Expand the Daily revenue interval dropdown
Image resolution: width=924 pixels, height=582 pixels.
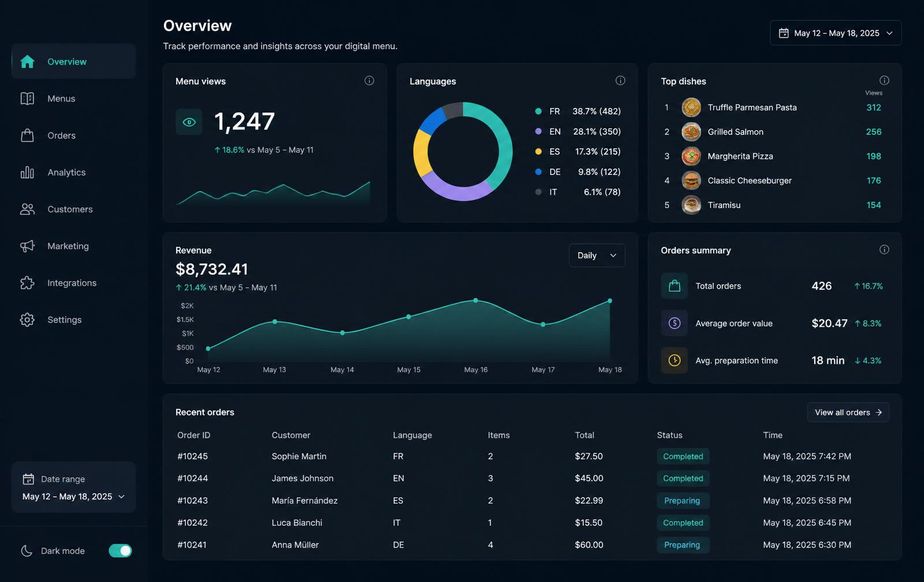597,255
